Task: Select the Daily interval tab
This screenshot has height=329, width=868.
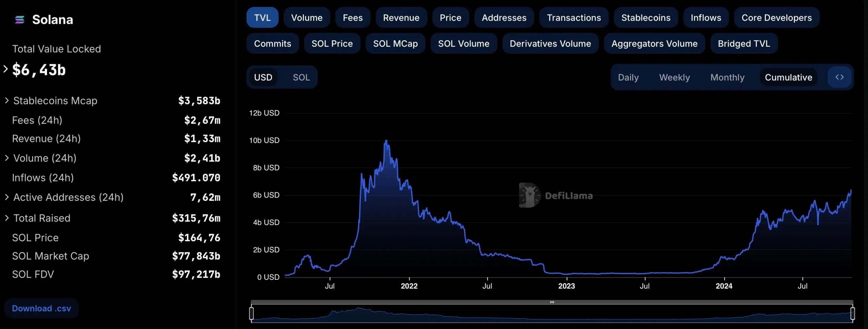Action: tap(628, 77)
